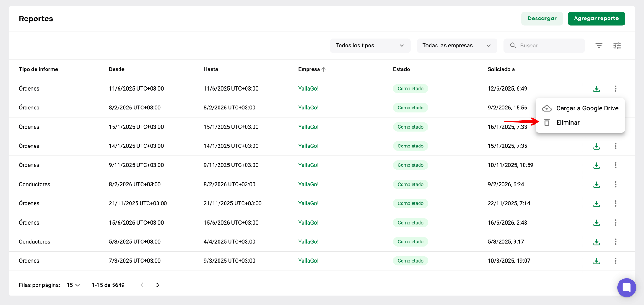Open more options for report requested 22/11/2025, 7:14
Screen dimensions: 644x305
(x=615, y=203)
